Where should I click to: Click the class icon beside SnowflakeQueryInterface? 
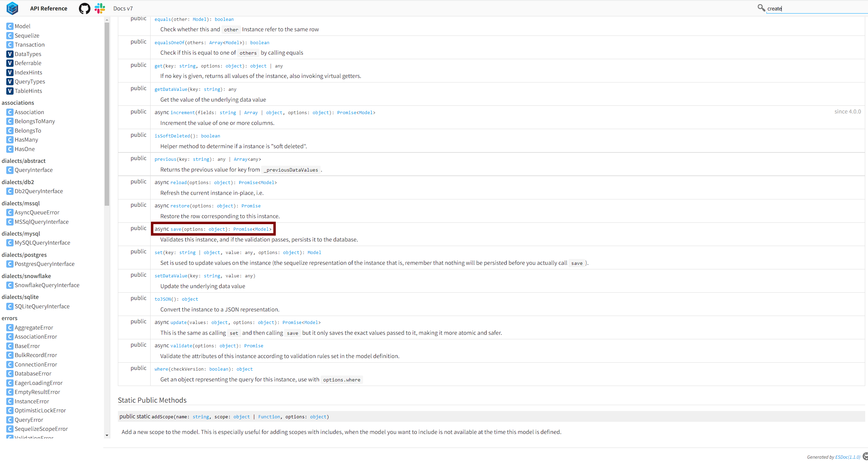tap(10, 285)
